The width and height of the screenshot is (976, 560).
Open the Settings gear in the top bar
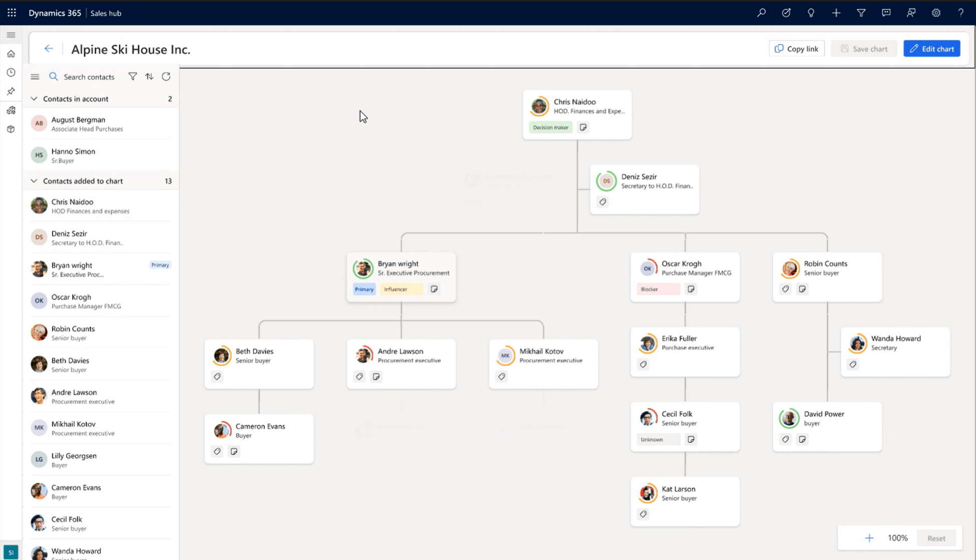[x=936, y=13]
